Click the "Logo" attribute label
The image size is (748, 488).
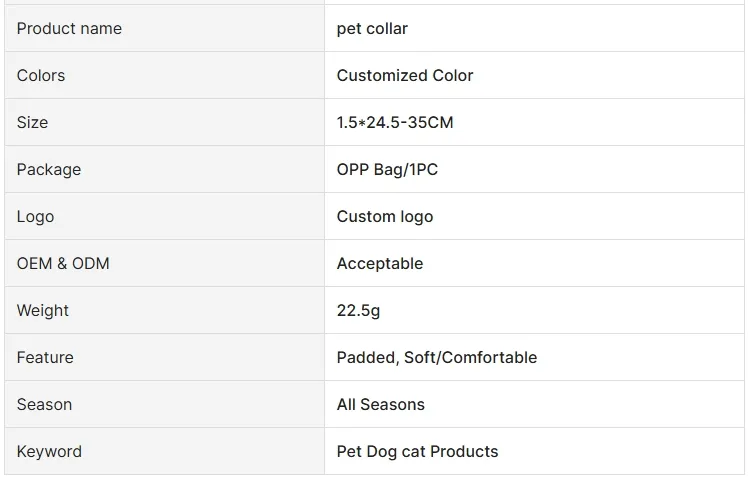[x=35, y=216]
